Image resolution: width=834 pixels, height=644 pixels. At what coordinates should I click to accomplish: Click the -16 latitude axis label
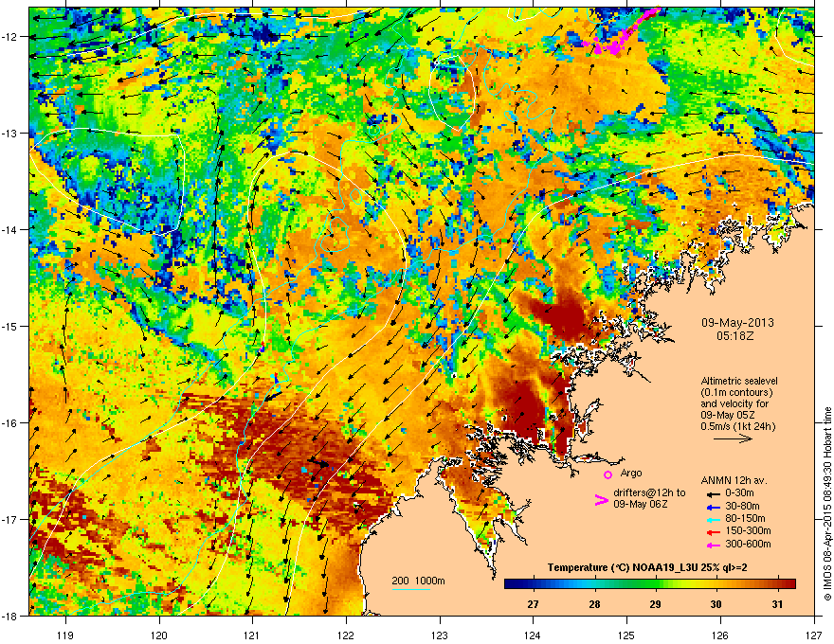tap(9, 423)
